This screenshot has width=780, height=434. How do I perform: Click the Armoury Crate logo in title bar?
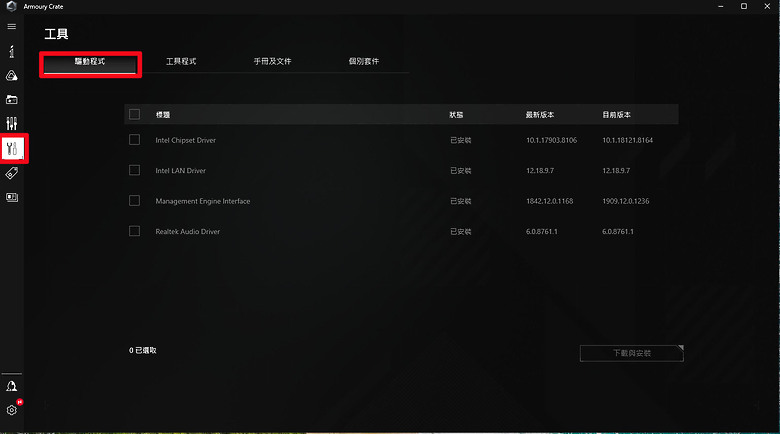click(x=11, y=6)
